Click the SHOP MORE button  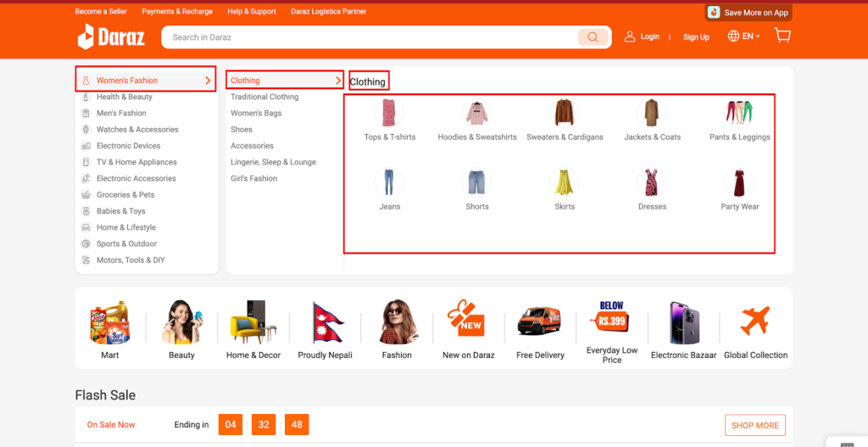(x=754, y=425)
